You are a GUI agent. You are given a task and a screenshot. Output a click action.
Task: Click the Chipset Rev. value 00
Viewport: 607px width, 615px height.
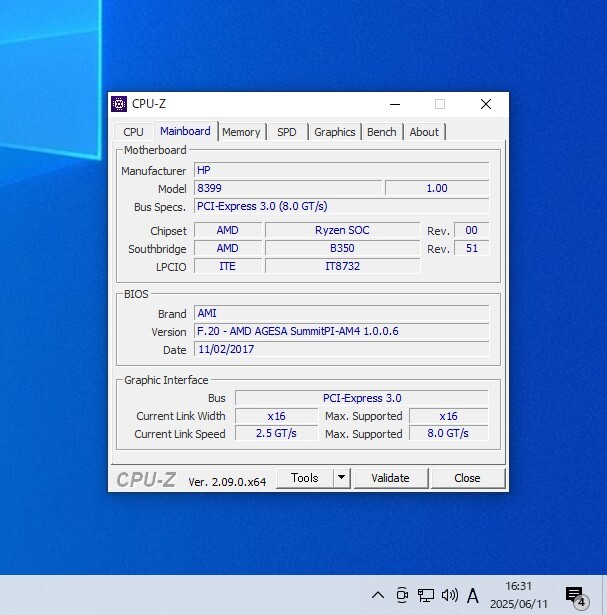(x=472, y=230)
